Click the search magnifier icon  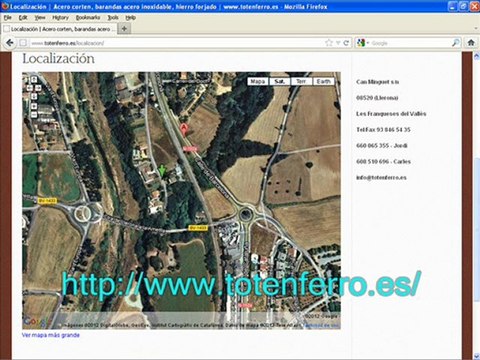click(x=455, y=43)
